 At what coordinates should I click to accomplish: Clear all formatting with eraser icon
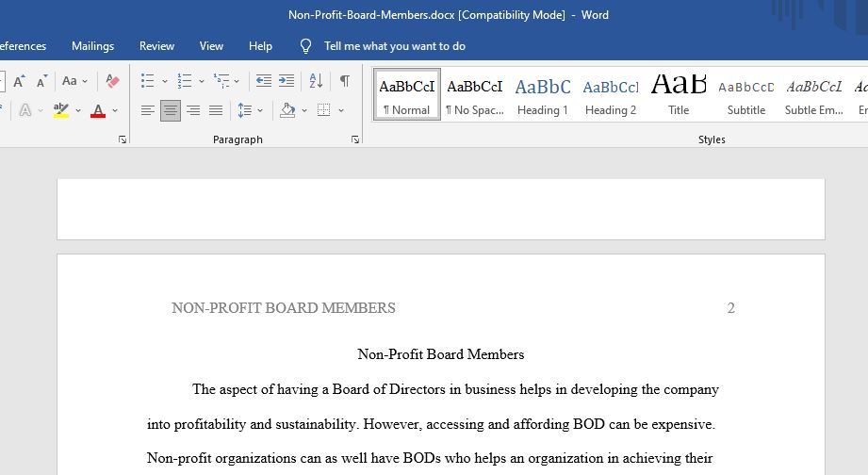pos(112,81)
